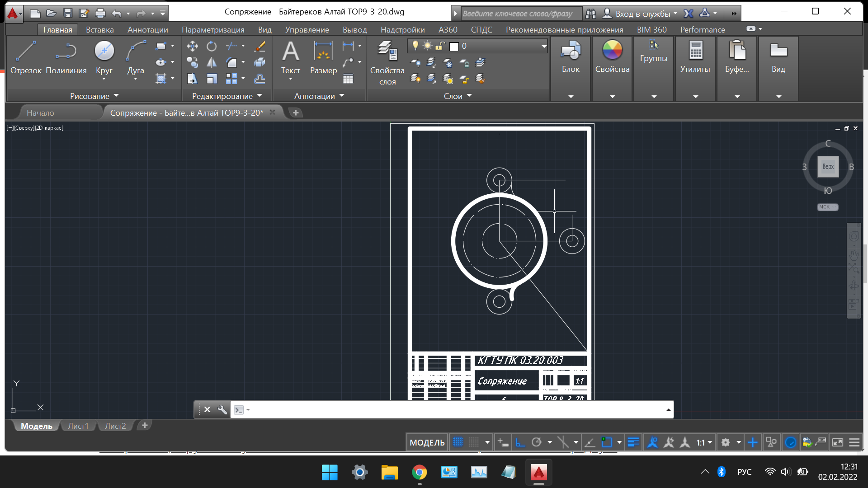Screen dimensions: 868x488
Task: Click the Explode tool icon
Action: 259,62
